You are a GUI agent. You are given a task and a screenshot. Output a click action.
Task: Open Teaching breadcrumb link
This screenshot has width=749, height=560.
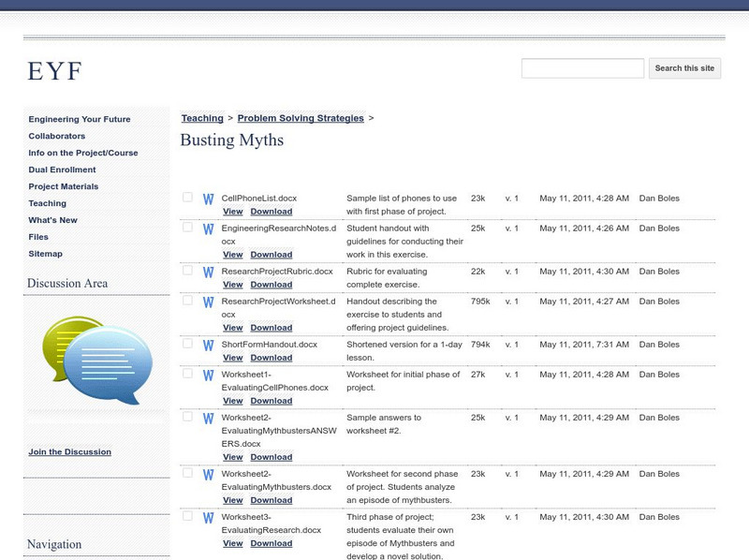point(202,119)
